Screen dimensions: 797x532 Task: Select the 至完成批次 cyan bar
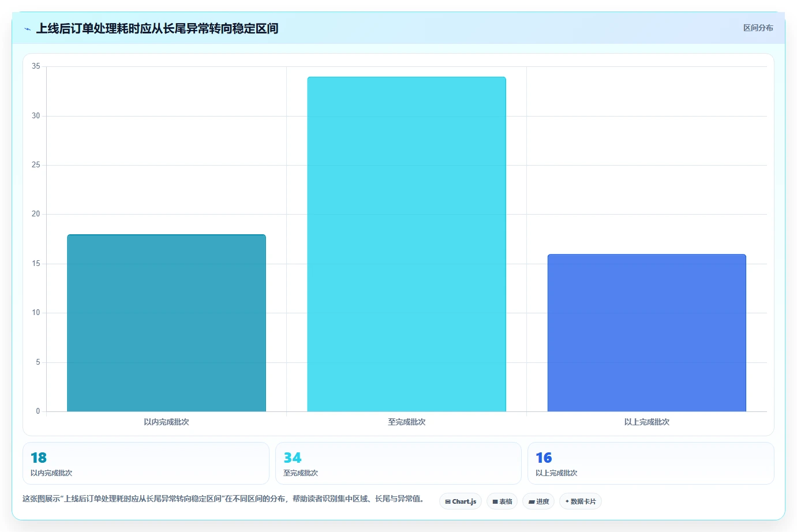click(406, 244)
